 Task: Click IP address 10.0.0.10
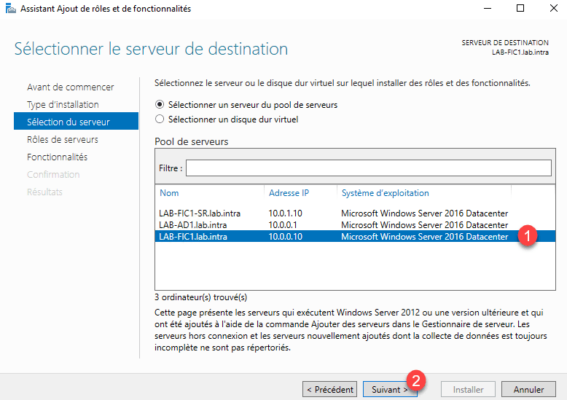[x=285, y=237]
